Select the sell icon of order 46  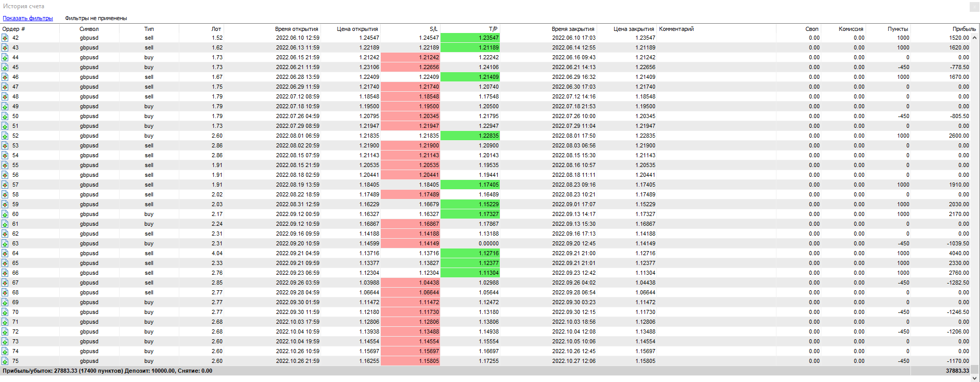5,77
